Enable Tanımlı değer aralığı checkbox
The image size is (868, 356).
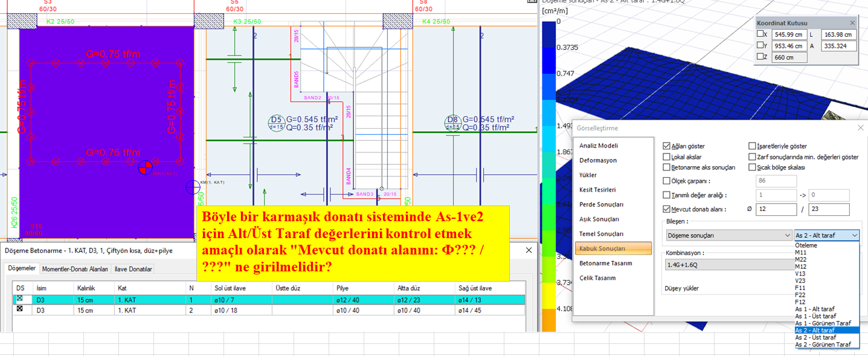[x=667, y=195]
